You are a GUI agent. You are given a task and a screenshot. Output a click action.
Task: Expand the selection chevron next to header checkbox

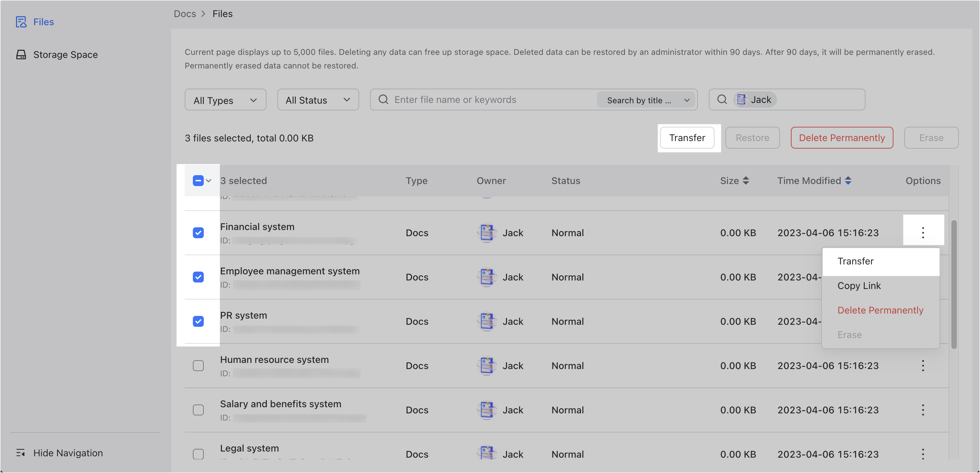209,181
